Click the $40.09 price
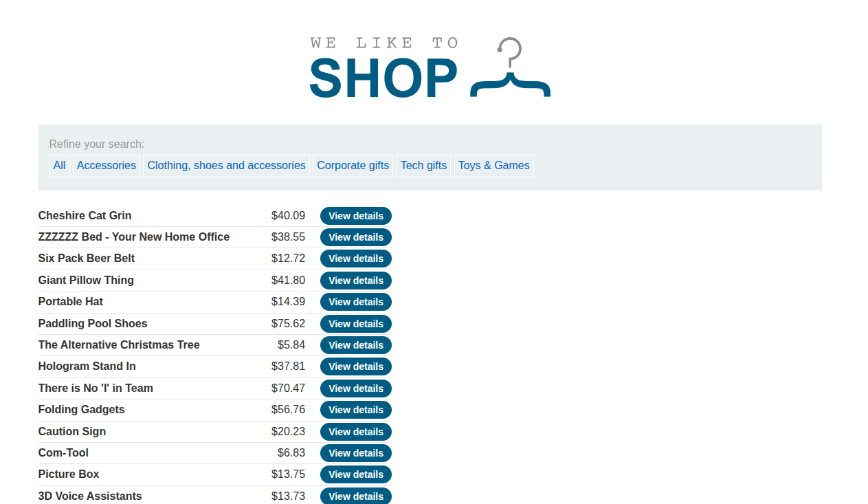This screenshot has width=868, height=504. [x=288, y=216]
